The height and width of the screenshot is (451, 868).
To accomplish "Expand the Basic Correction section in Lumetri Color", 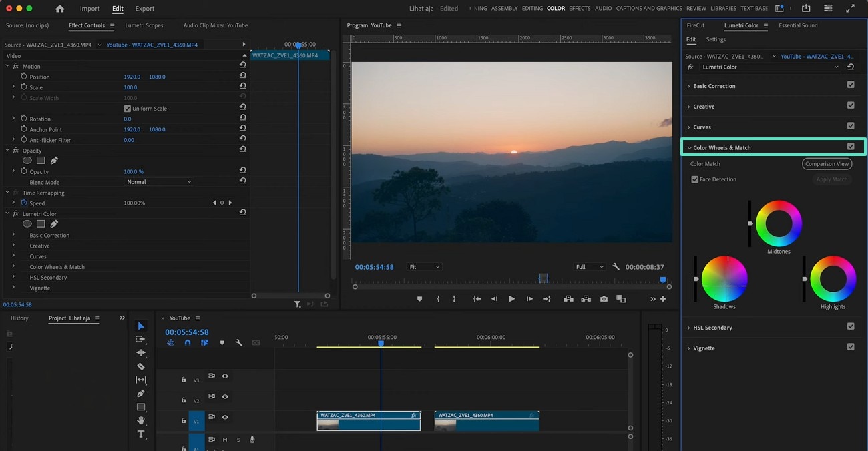I will (714, 86).
